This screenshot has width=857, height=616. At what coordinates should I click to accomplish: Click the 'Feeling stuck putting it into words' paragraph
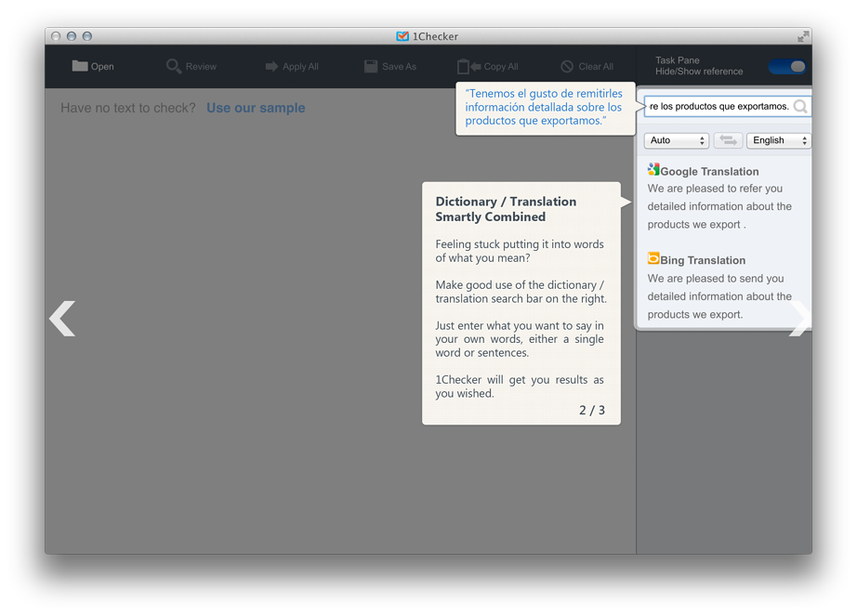coord(520,251)
